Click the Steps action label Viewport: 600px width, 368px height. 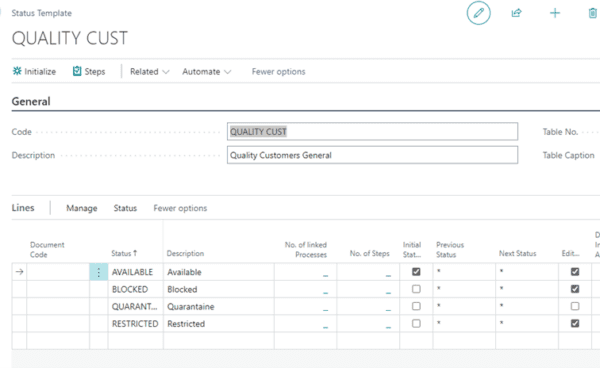tap(95, 72)
